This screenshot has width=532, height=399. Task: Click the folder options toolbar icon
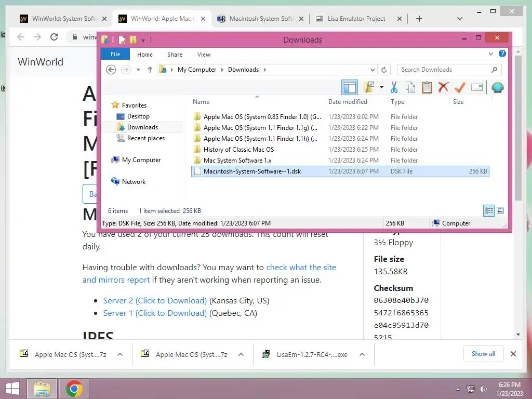pyautogui.click(x=369, y=87)
